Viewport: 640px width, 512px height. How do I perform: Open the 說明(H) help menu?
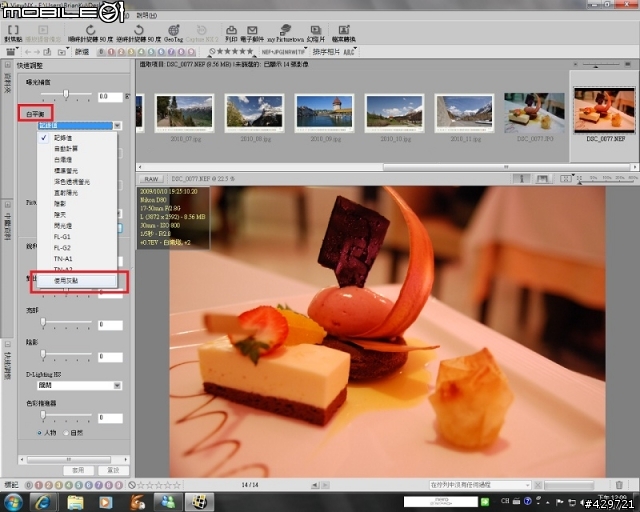(x=146, y=16)
